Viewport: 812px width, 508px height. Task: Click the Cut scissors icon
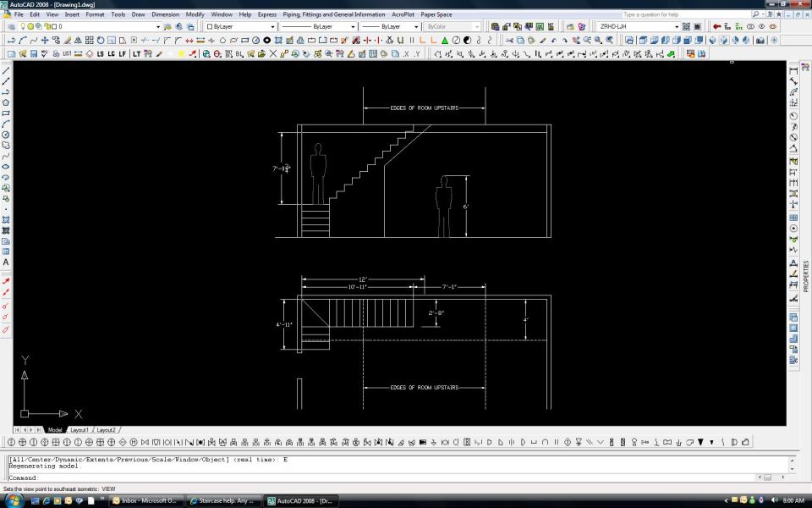(x=509, y=40)
